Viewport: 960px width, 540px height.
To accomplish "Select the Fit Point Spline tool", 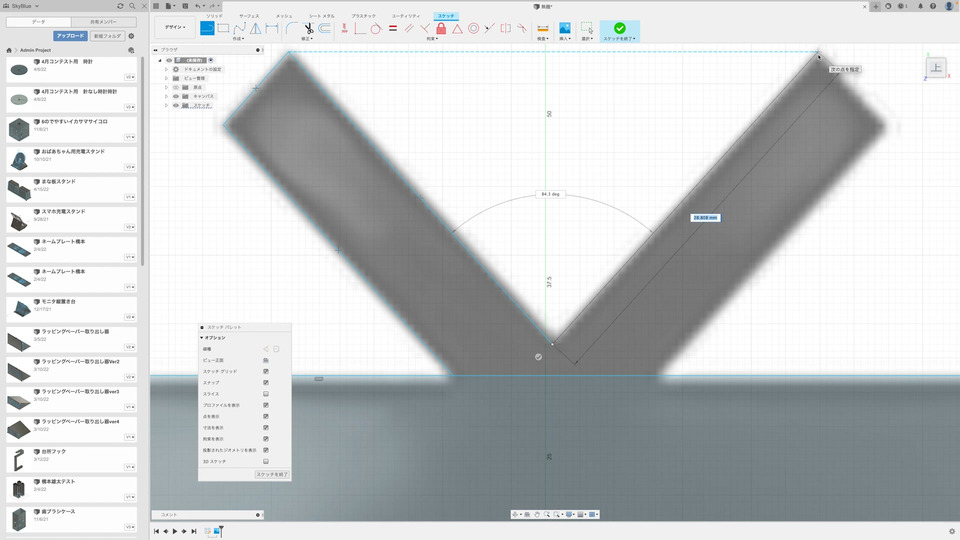I will 239,28.
